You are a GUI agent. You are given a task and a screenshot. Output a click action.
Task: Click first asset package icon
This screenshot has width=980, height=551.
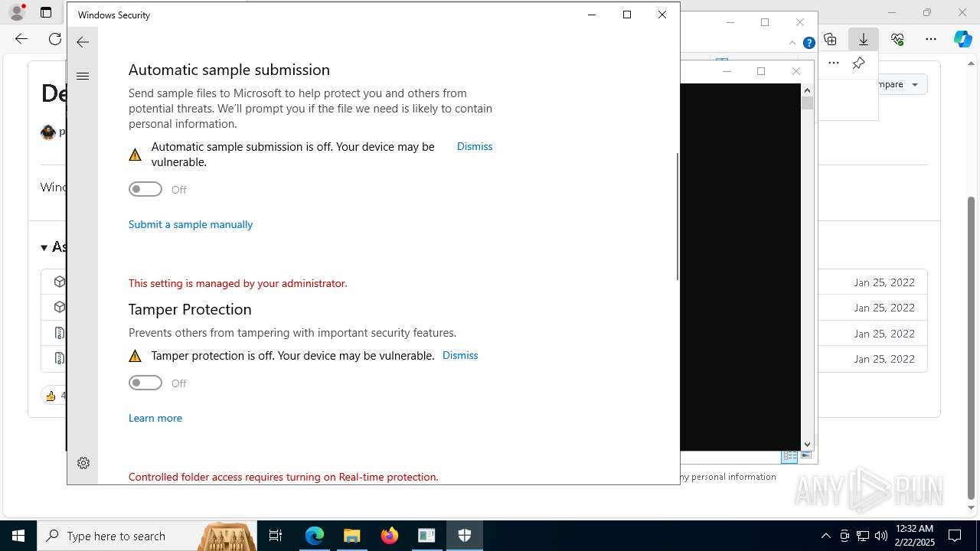[x=59, y=282]
